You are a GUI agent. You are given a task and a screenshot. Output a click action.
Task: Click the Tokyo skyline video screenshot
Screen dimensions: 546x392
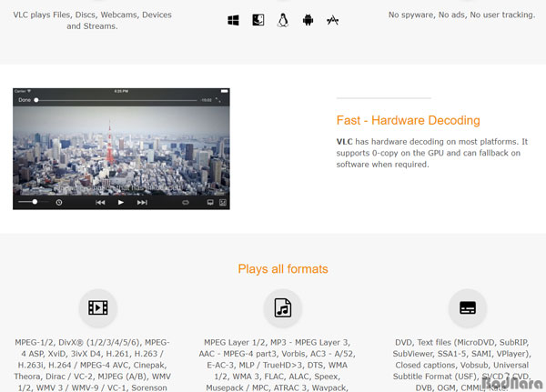[x=121, y=148]
